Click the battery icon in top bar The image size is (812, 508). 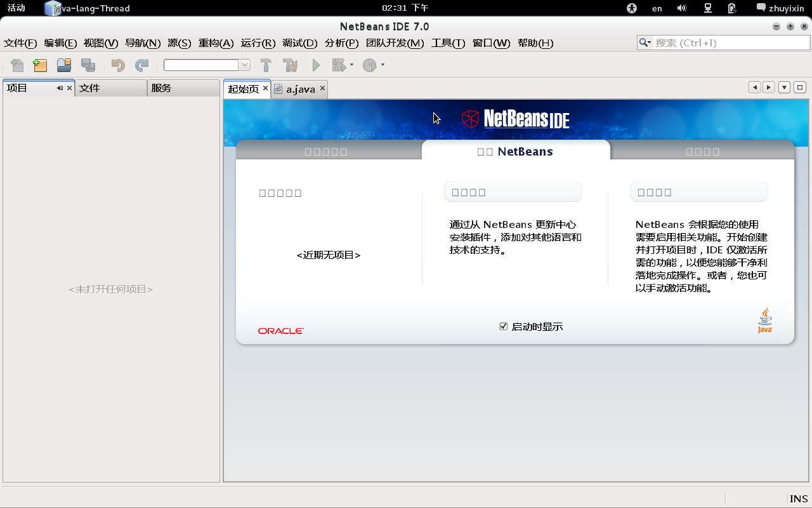[732, 8]
